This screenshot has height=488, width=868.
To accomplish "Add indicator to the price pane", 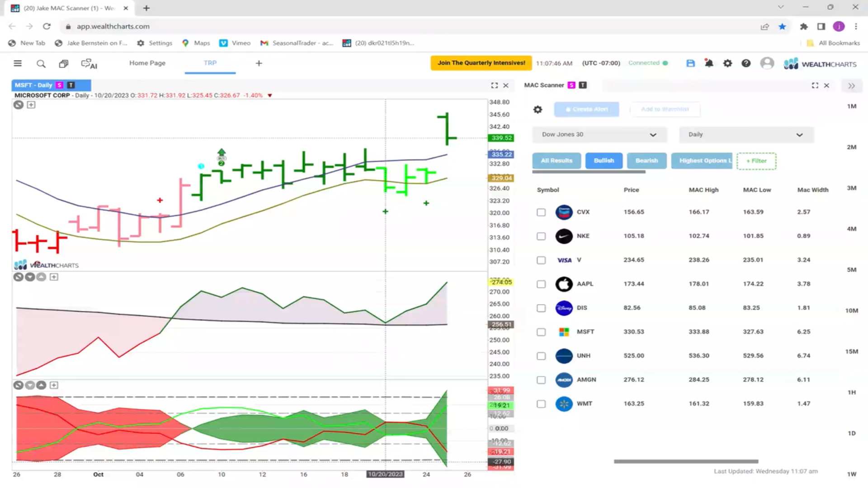I will [31, 105].
